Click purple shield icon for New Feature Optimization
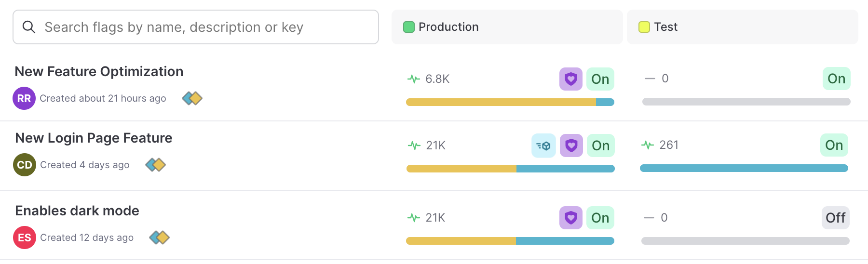868x264 pixels. (571, 79)
